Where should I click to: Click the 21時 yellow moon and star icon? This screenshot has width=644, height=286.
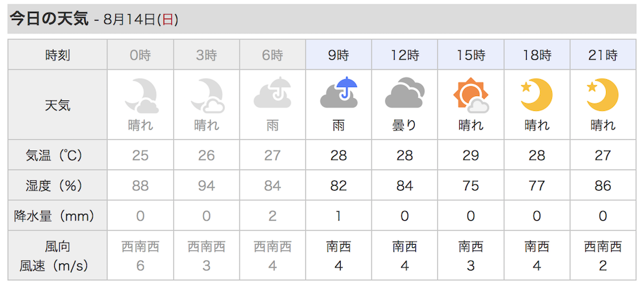pyautogui.click(x=603, y=95)
